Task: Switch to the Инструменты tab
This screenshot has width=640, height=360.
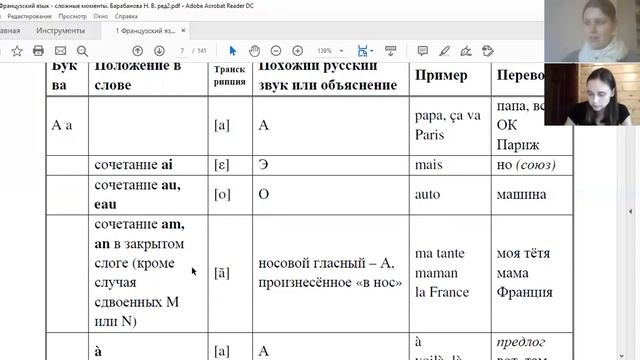Action: (60, 31)
